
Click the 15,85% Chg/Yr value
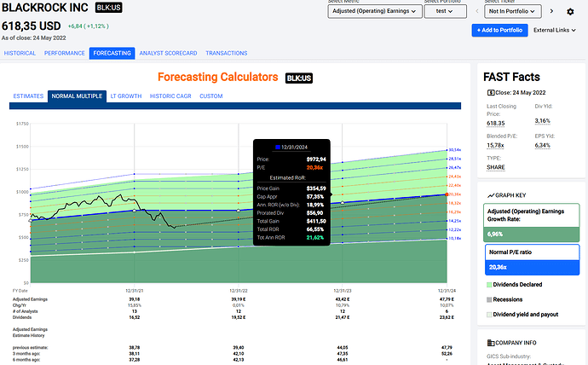click(x=135, y=305)
